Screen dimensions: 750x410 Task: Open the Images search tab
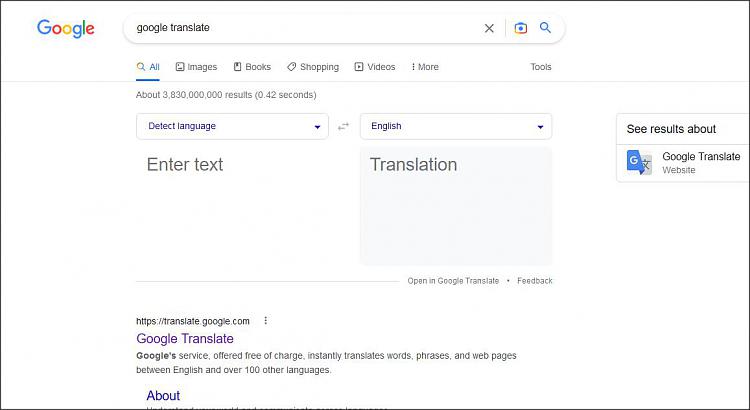(196, 67)
